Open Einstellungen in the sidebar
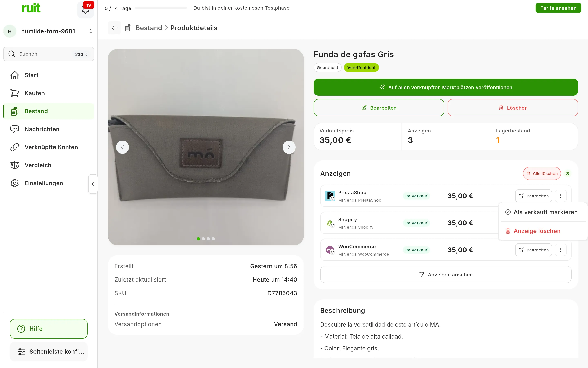 [49, 183]
